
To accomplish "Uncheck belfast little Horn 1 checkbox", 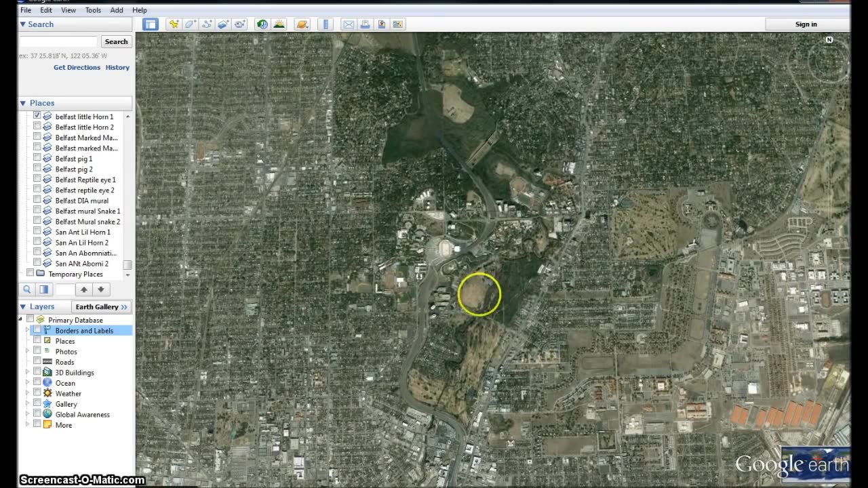I will [37, 116].
